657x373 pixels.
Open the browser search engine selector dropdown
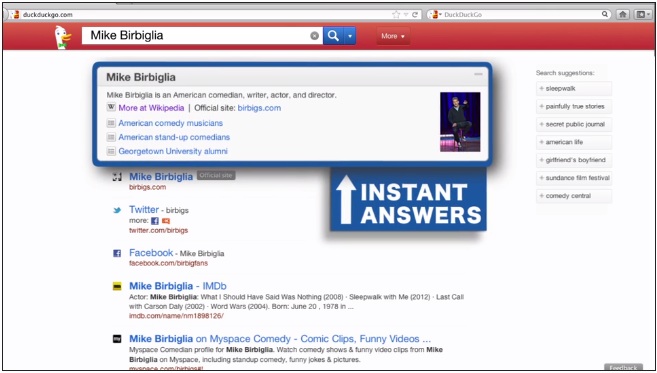435,14
